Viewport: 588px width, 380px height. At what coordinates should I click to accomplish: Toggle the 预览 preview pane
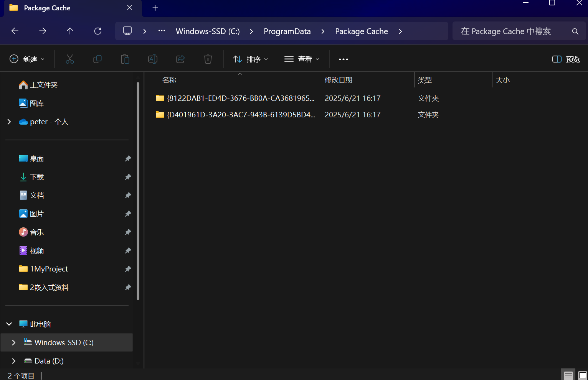[565, 59]
